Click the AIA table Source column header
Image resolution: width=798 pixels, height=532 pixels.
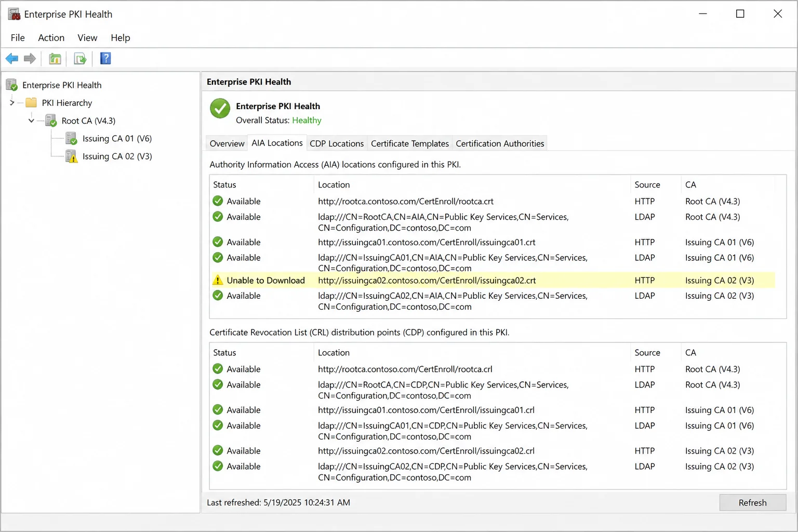pos(655,184)
